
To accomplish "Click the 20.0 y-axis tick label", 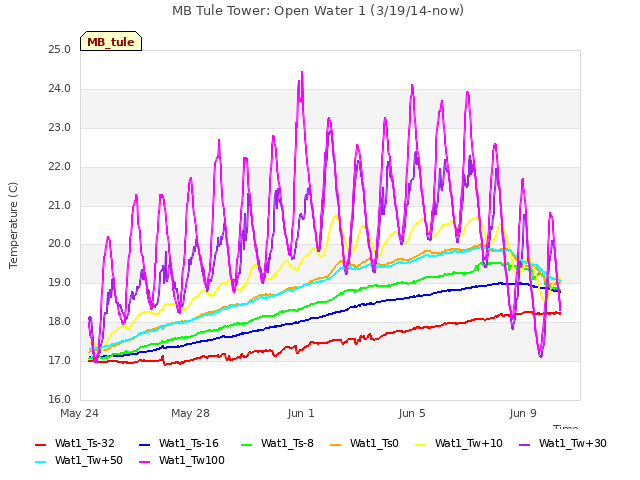I will pos(60,244).
